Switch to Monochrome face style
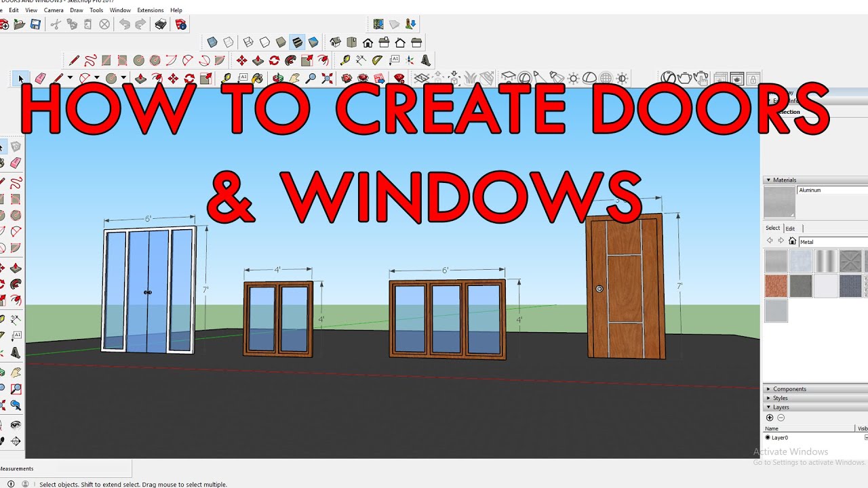This screenshot has width=868, height=488. click(x=313, y=42)
